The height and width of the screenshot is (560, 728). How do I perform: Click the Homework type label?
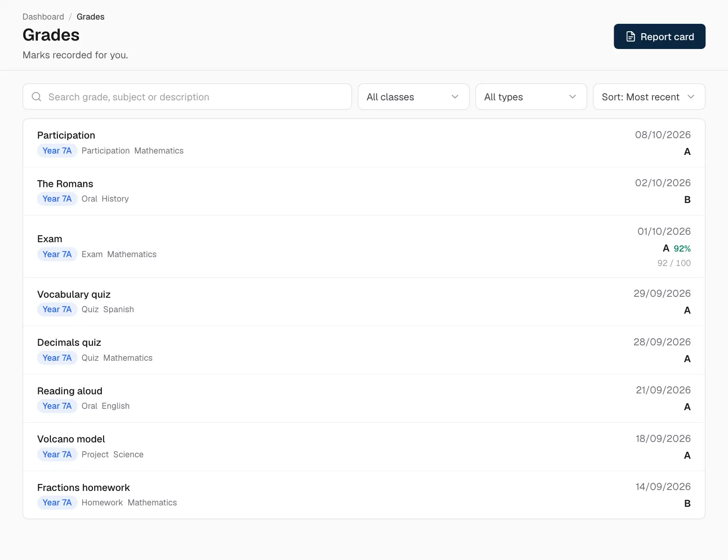click(102, 503)
